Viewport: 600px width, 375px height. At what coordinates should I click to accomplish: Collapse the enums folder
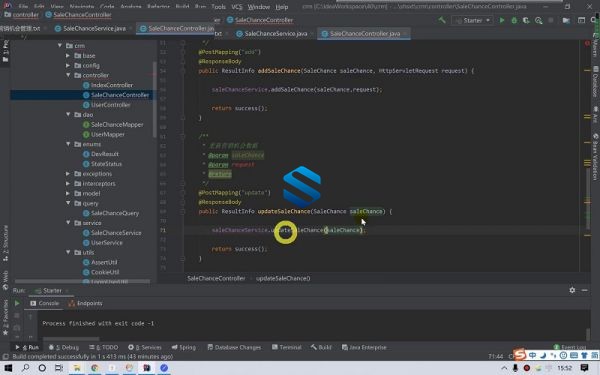pyautogui.click(x=68, y=144)
